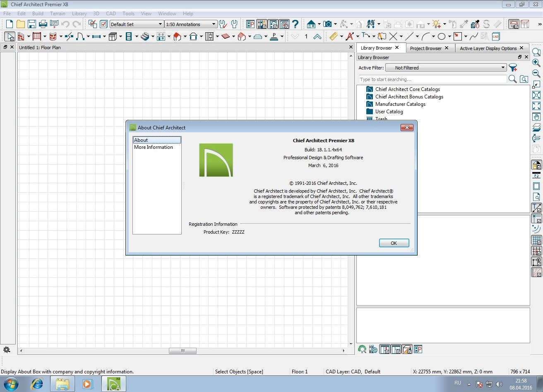Toggle the Library Browser bookshelf button
This screenshot has width=543, height=392.
pos(262,24)
